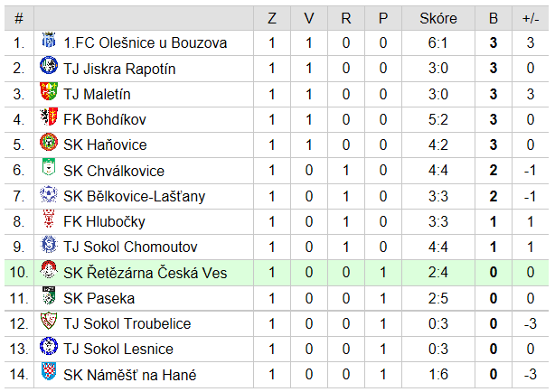Image resolution: width=555 pixels, height=392 pixels.
Task: Open the SK Bělkovice-Lašťany team name
Action: (134, 196)
